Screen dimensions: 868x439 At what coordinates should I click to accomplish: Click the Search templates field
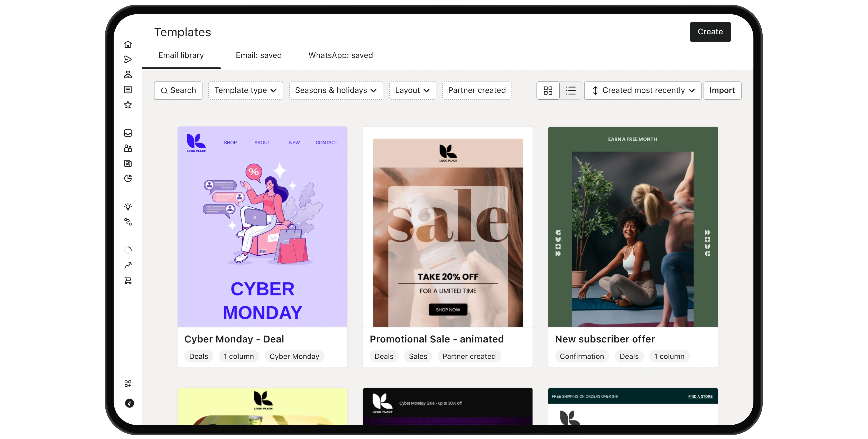point(178,90)
